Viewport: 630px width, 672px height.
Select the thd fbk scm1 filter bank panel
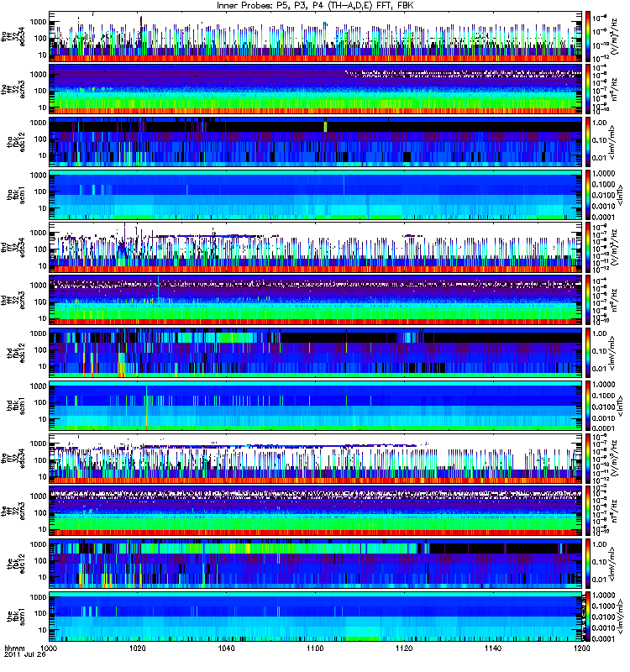pyautogui.click(x=316, y=406)
